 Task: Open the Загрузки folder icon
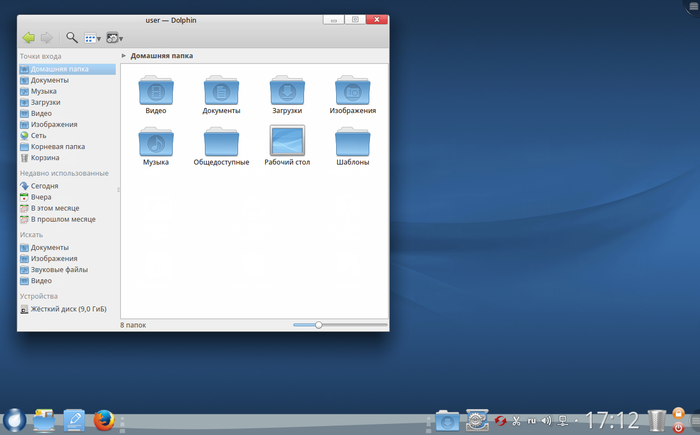coord(286,92)
